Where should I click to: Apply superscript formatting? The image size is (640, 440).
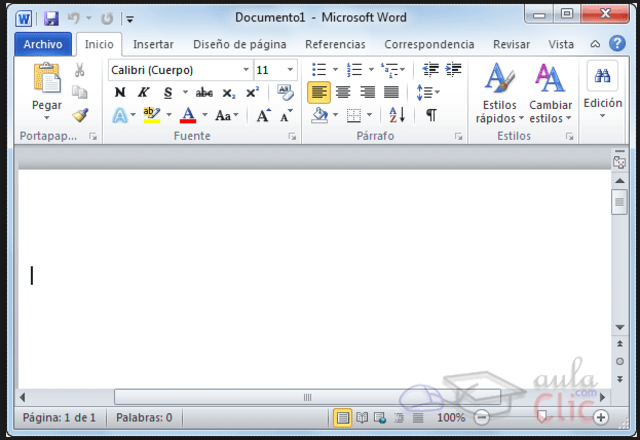point(252,92)
